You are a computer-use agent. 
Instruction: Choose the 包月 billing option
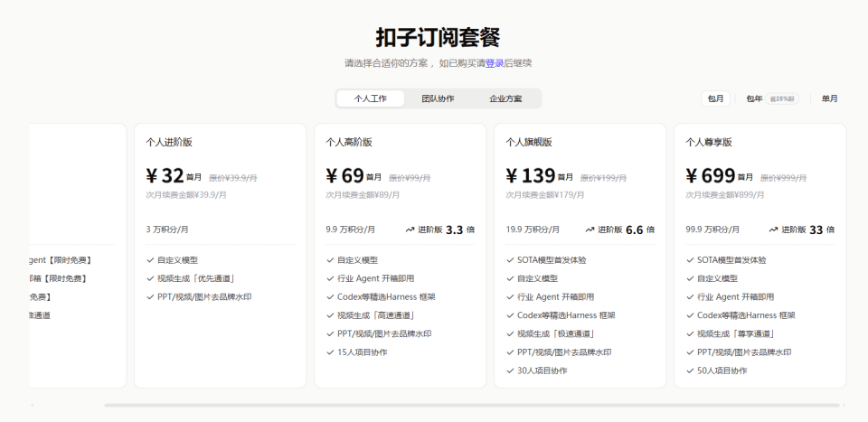[716, 98]
